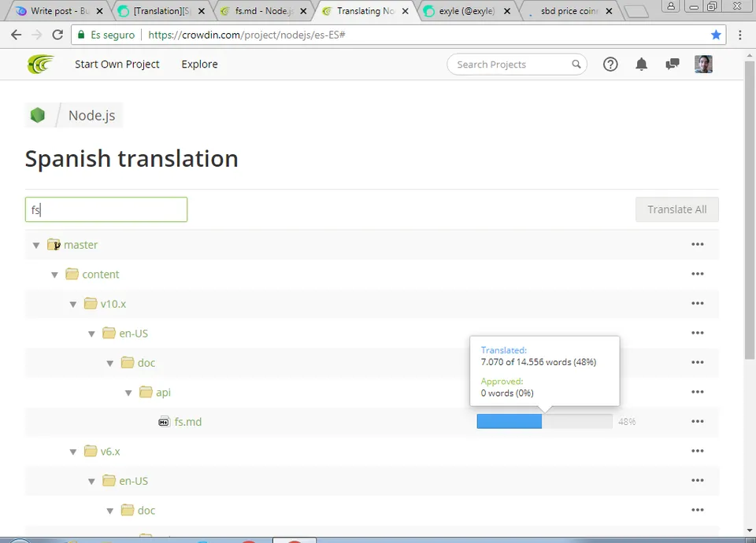The height and width of the screenshot is (543, 756).
Task: Click the Node.js green hexagon icon
Action: click(x=38, y=115)
